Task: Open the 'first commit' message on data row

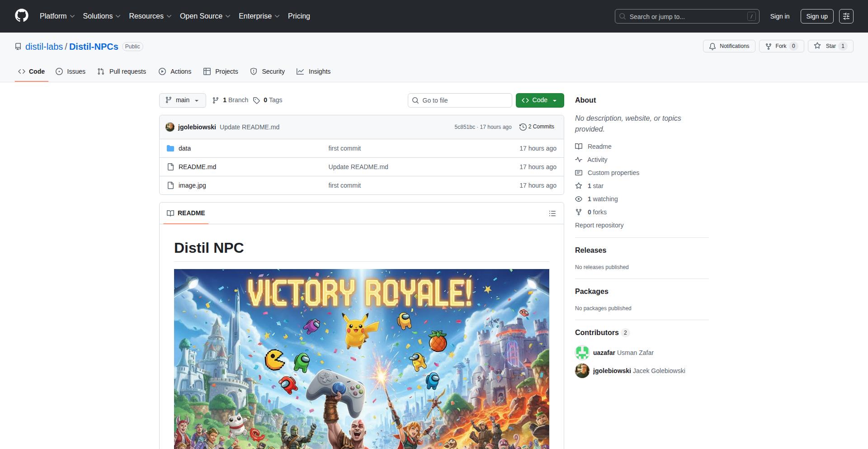Action: pyautogui.click(x=344, y=148)
